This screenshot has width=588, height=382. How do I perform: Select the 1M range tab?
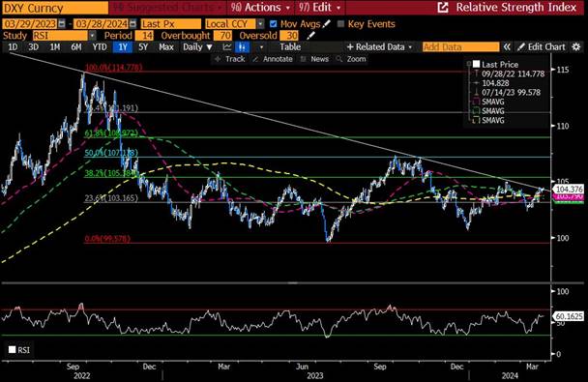pyautogui.click(x=55, y=46)
